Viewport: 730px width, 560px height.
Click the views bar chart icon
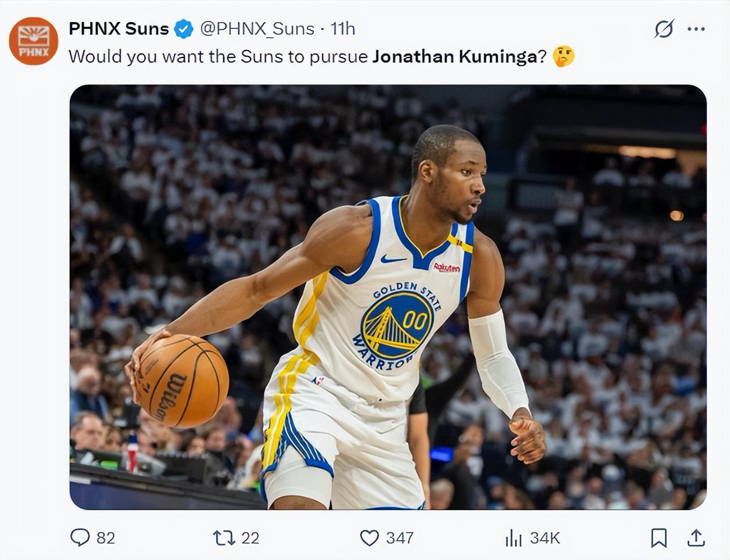click(x=513, y=539)
